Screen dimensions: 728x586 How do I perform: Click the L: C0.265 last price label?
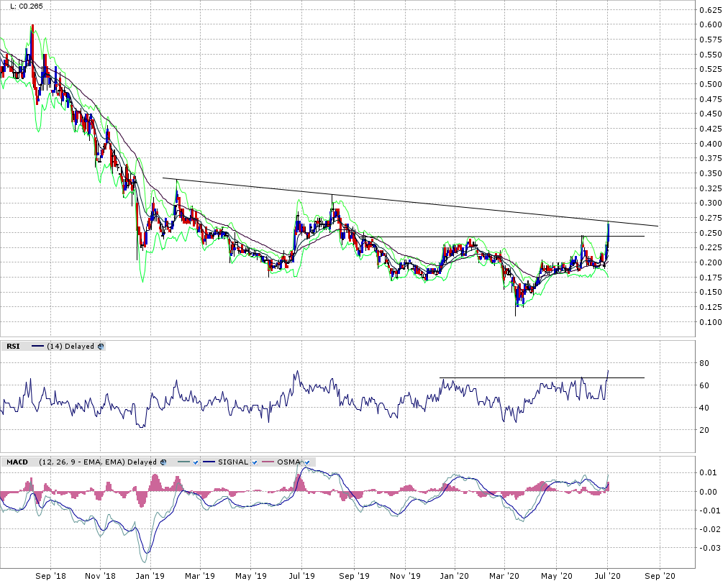(x=23, y=7)
